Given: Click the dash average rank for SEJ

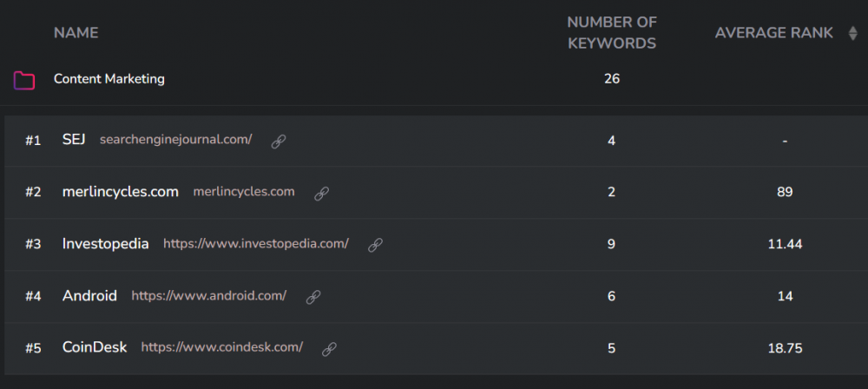Looking at the screenshot, I should click(x=785, y=142).
